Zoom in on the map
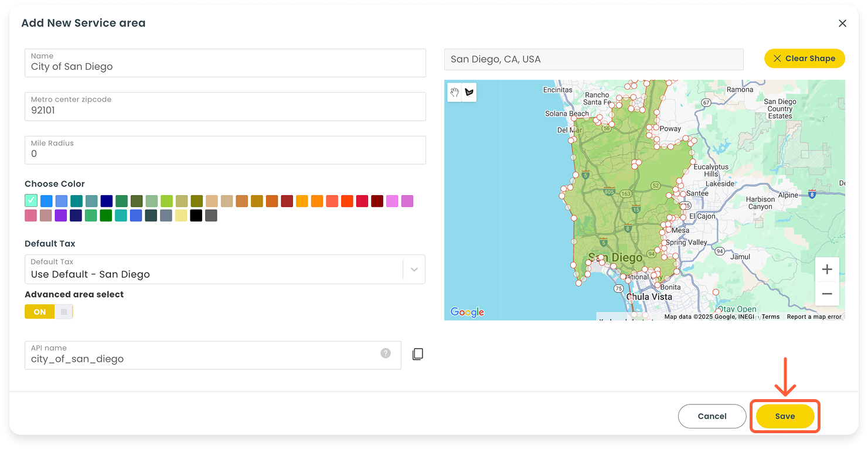Viewport: 868px width, 449px height. coord(826,270)
